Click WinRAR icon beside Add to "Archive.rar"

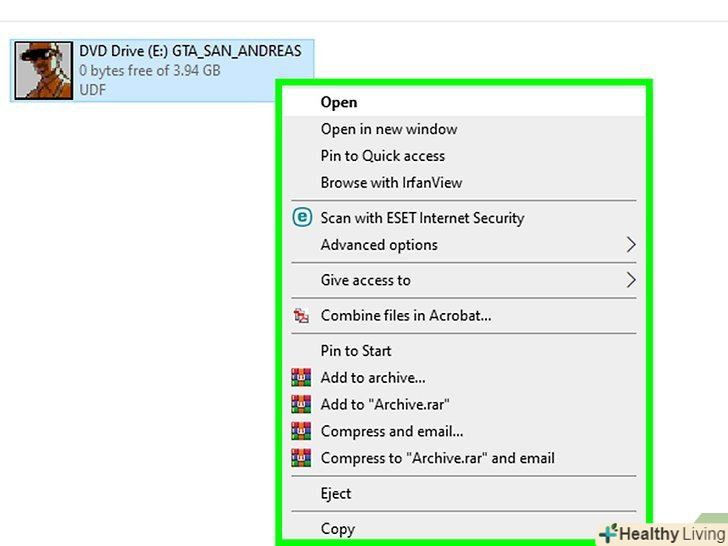pyautogui.click(x=301, y=404)
